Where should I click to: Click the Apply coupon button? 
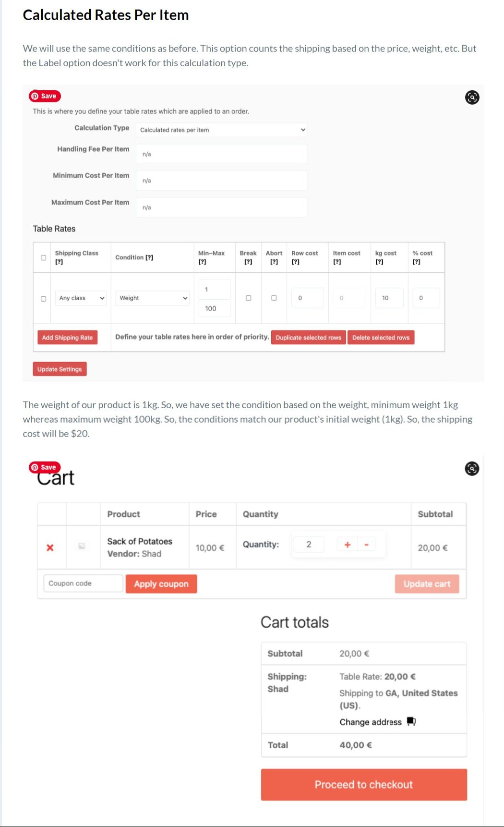(161, 584)
